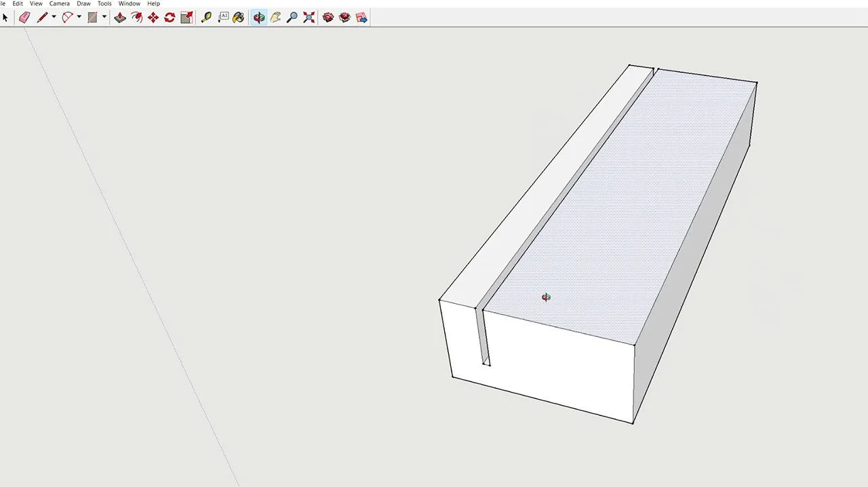Activate the Follow Me tool
Screen dimensions: 868x487
coord(137,18)
